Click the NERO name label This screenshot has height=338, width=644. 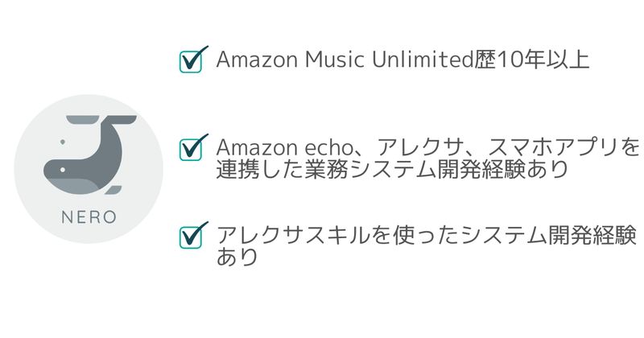pyautogui.click(x=89, y=217)
